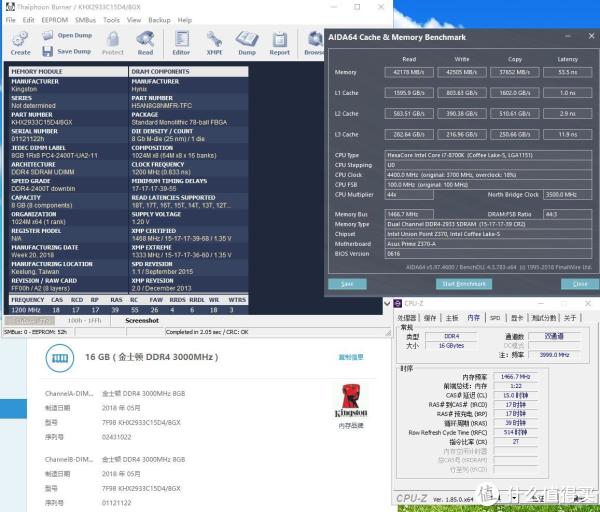The image size is (600, 512).
Task: Switch to the 100h - 1FFh tab
Action: point(85,321)
